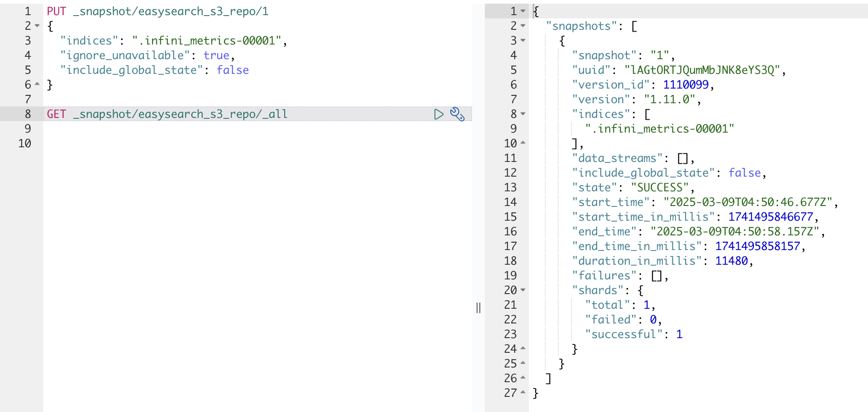Collapse the "snapshots" array at response line 2

(x=523, y=26)
